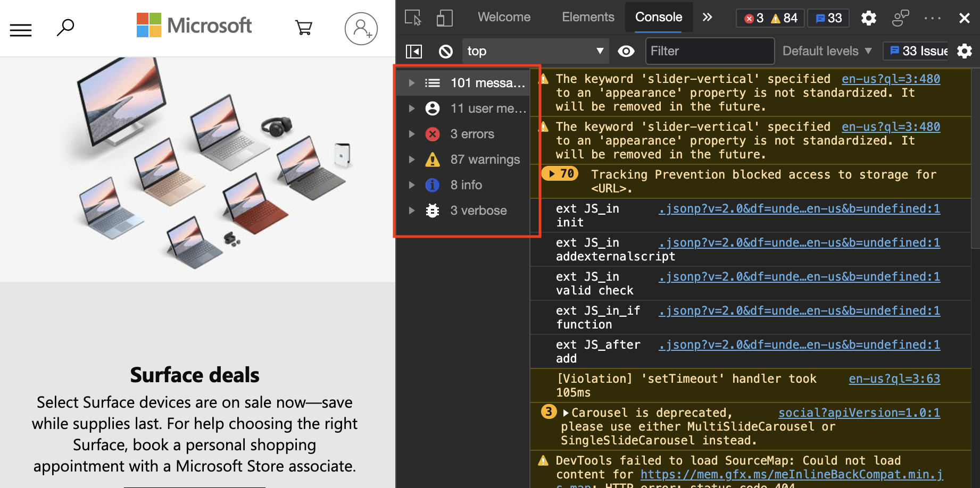
Task: Switch to the Welcome tab
Action: point(504,17)
